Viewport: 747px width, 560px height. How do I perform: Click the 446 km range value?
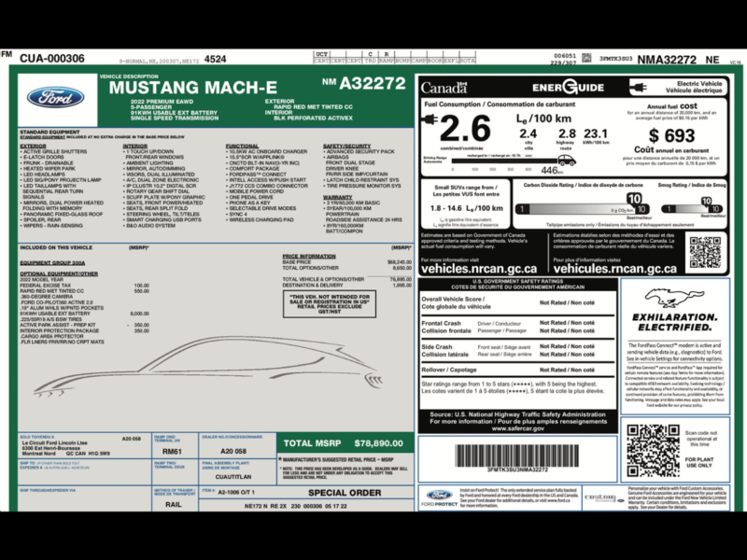click(552, 171)
